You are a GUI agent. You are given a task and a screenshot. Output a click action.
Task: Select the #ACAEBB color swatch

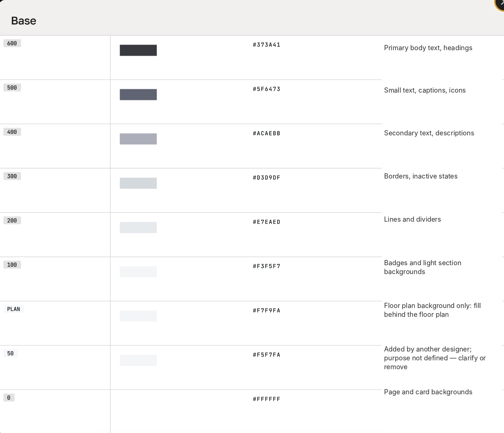(x=138, y=139)
